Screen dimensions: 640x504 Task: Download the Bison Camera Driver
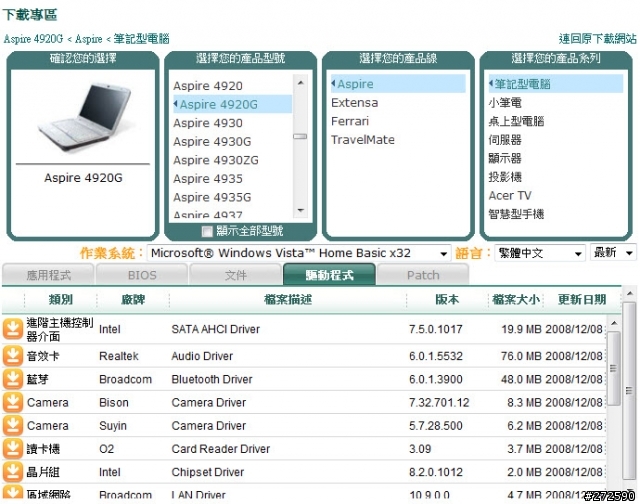[x=13, y=402]
